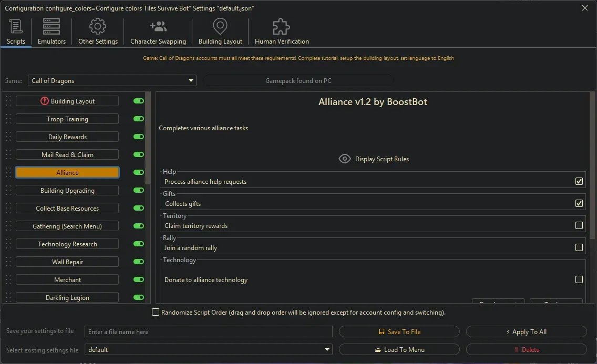
Task: Click the Enter a file name here field
Action: [209, 331]
